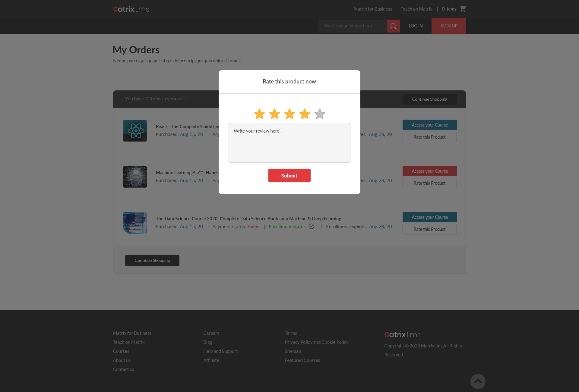Open Teach on Matrix in header
This screenshot has height=392, width=579.
pos(416,9)
